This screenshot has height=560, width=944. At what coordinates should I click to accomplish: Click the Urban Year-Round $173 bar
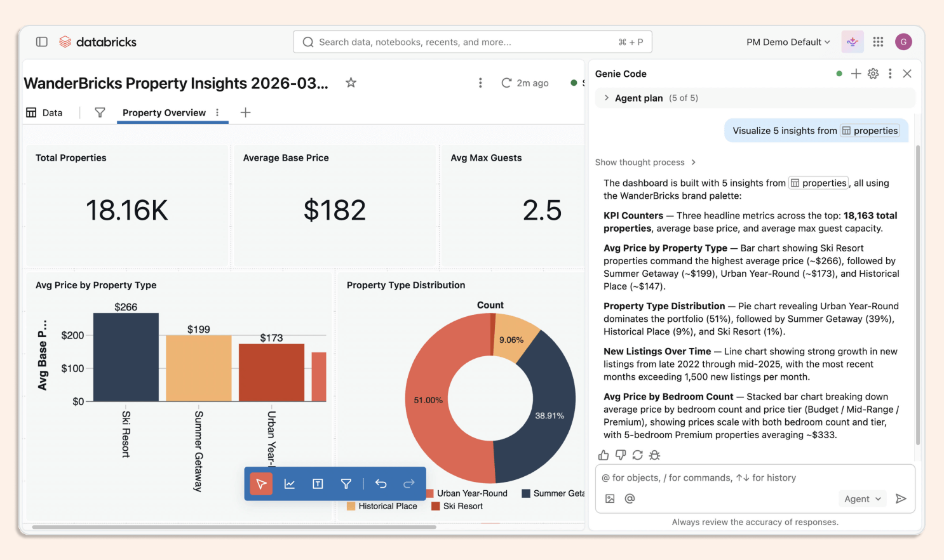tap(271, 373)
